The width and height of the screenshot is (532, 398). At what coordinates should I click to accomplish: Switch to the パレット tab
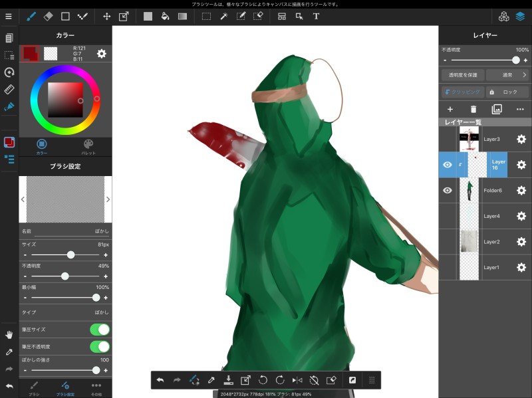[x=88, y=146]
